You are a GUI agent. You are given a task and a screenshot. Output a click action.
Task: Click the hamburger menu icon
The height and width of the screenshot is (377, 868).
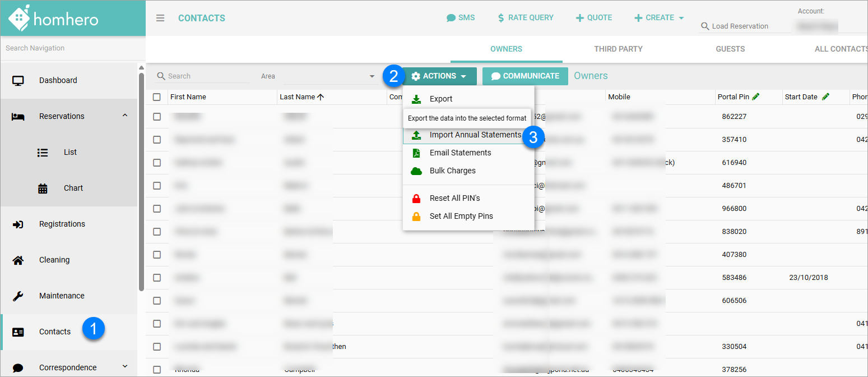(x=160, y=18)
